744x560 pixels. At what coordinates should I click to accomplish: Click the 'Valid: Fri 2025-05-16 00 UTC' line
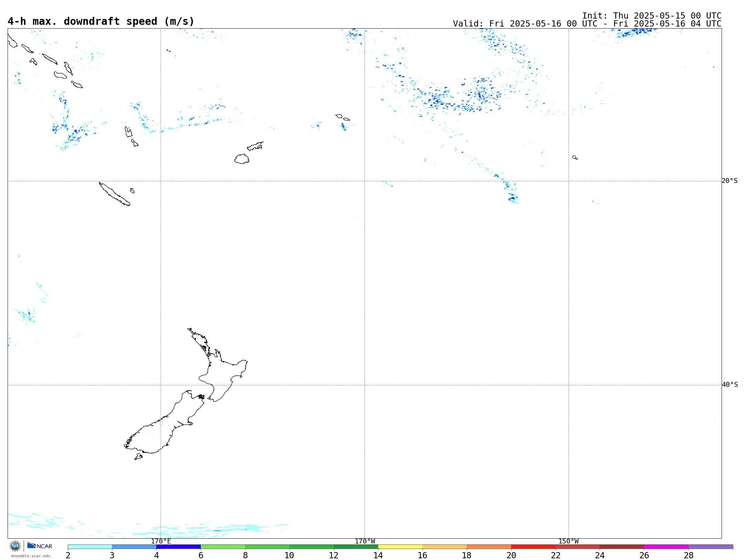coord(587,24)
